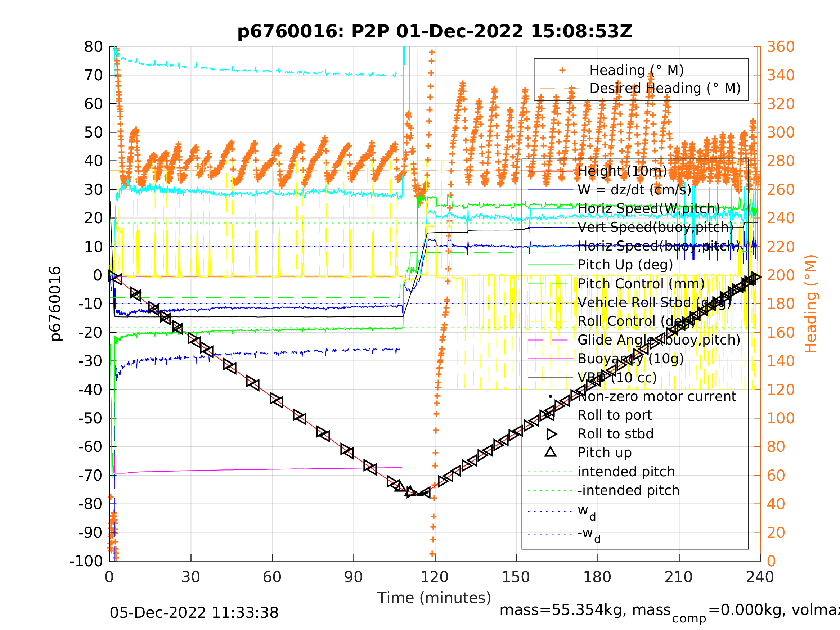
Task: Click the red Height (10m) legend line
Action: click(550, 171)
